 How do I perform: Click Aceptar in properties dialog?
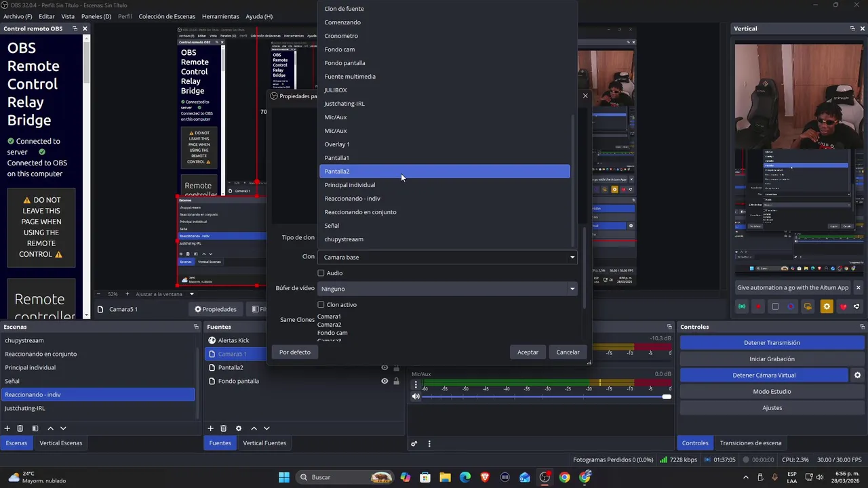[x=528, y=352]
